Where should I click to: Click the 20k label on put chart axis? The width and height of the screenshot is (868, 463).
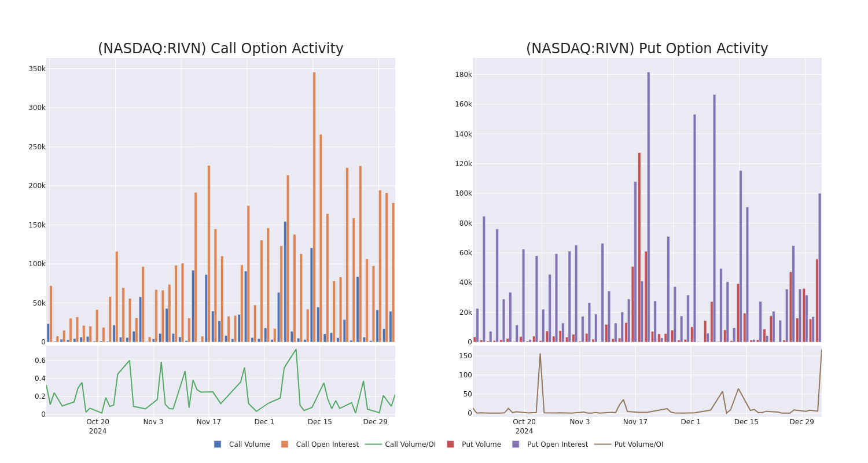pyautogui.click(x=465, y=313)
